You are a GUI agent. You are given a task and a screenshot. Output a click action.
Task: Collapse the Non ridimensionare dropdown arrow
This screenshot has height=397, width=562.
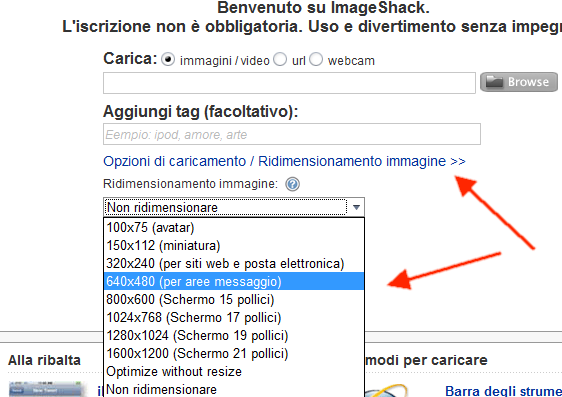pyautogui.click(x=356, y=207)
